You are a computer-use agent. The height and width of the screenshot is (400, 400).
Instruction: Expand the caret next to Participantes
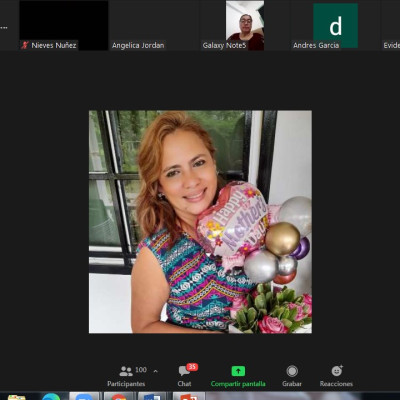(x=155, y=371)
